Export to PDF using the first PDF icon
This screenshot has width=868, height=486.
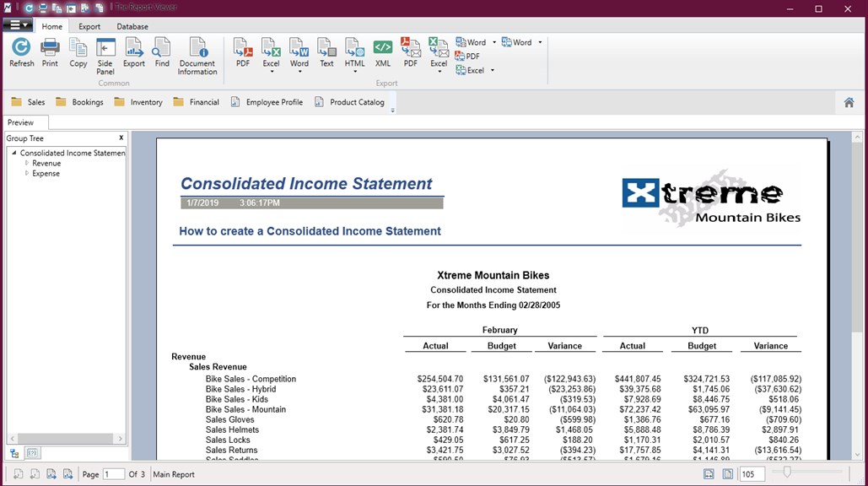point(243,53)
